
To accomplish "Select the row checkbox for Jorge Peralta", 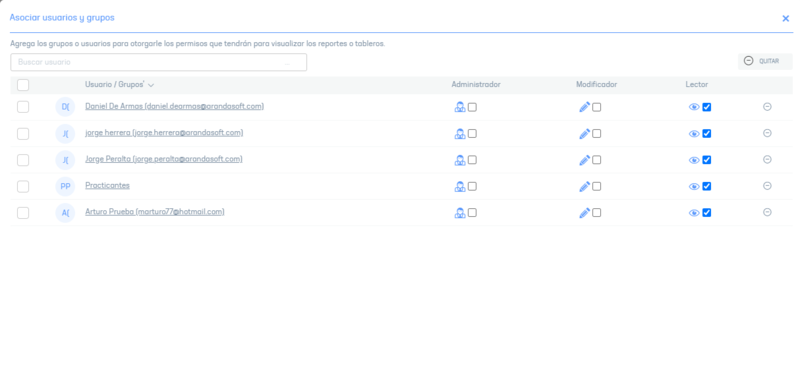I will (23, 160).
